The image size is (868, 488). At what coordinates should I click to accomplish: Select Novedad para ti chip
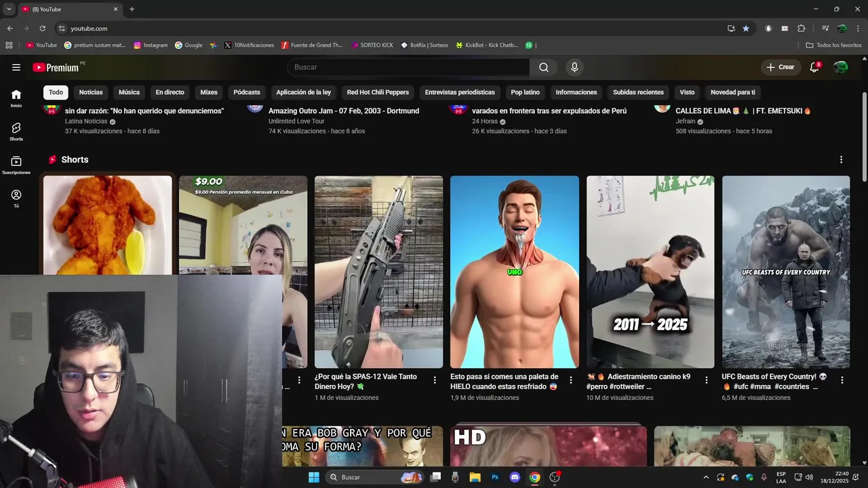pos(732,92)
